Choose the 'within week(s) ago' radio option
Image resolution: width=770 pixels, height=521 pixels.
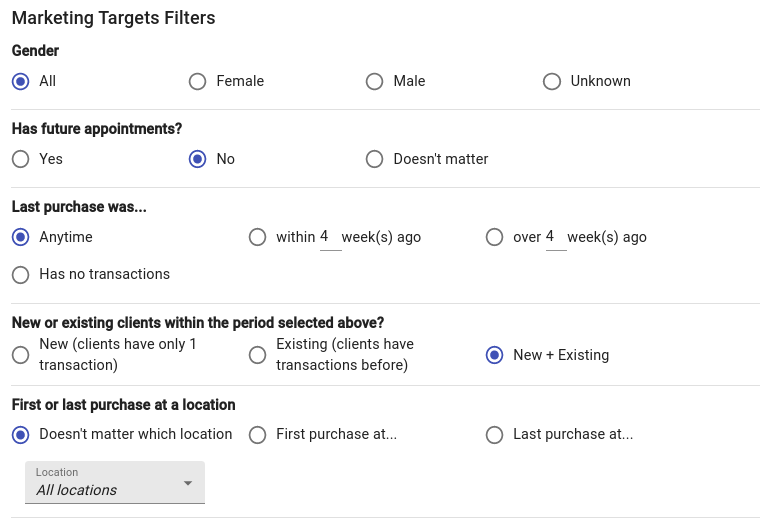click(258, 237)
